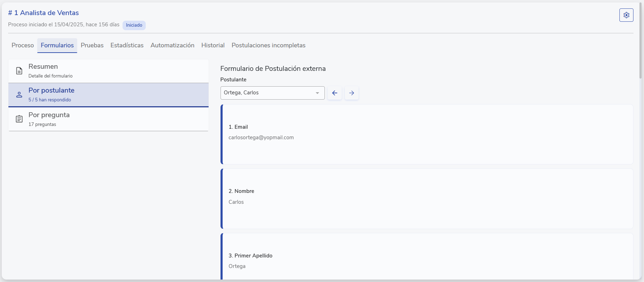The width and height of the screenshot is (644, 282).
Task: Expand the Postulante dropdown arrow
Action: point(317,93)
